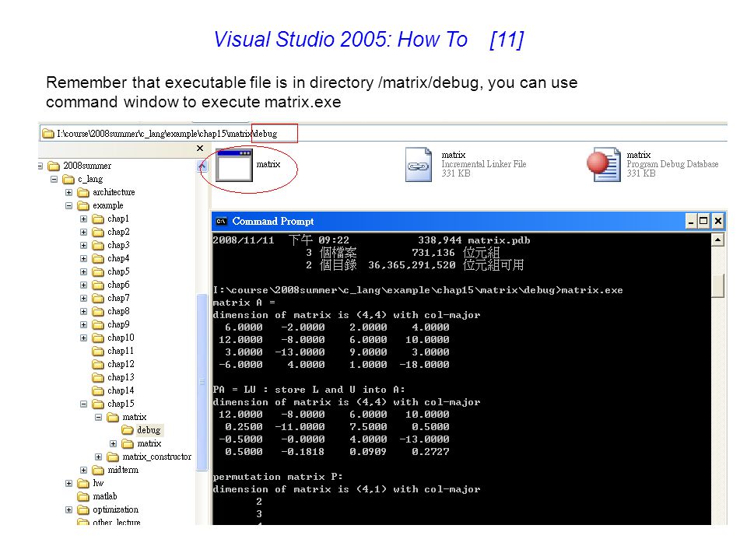Click the folder tree vertical scrollbar thumb
The image size is (747, 560).
(202, 382)
